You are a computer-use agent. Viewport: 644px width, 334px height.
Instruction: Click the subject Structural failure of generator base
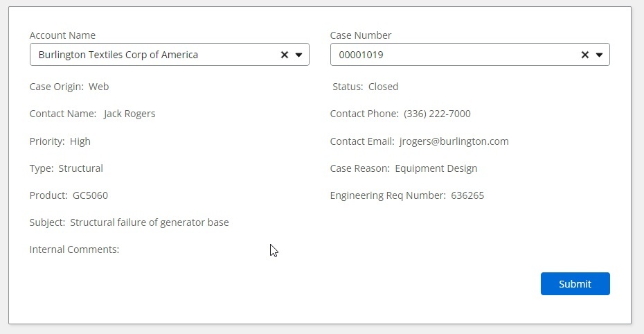pos(150,222)
